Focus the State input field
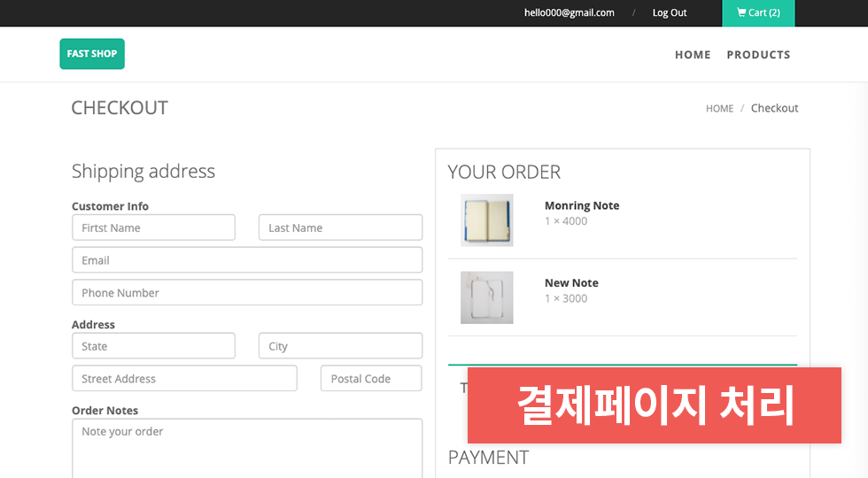 click(153, 346)
